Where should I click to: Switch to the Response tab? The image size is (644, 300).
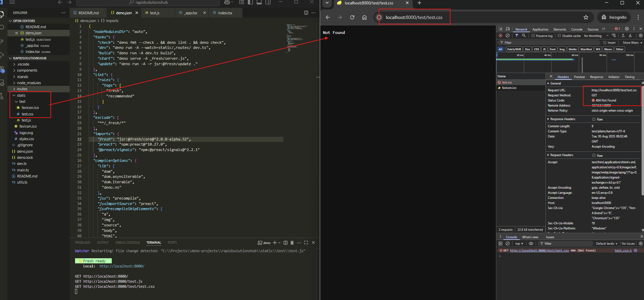pos(596,77)
